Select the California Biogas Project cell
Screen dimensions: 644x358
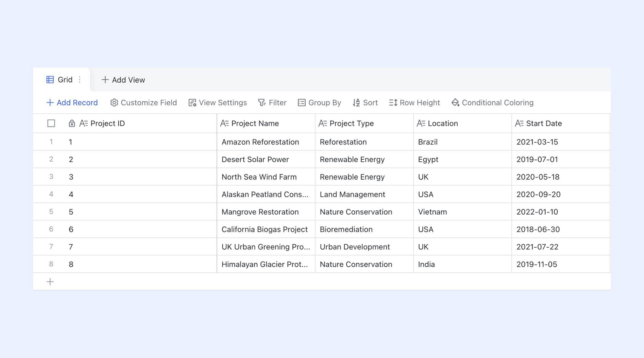click(x=266, y=229)
